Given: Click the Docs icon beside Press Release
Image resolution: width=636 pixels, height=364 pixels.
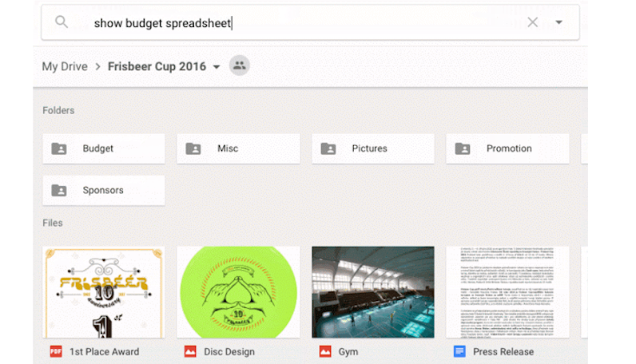Looking at the screenshot, I should click(459, 351).
